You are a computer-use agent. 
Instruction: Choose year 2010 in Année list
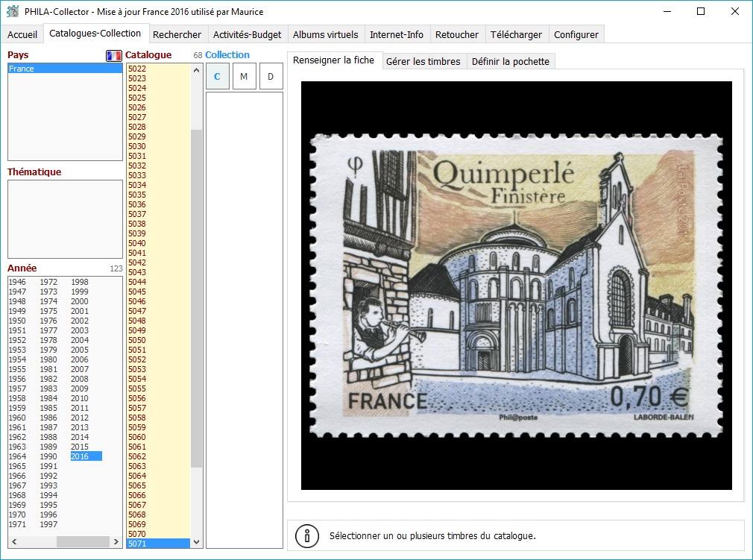(80, 398)
